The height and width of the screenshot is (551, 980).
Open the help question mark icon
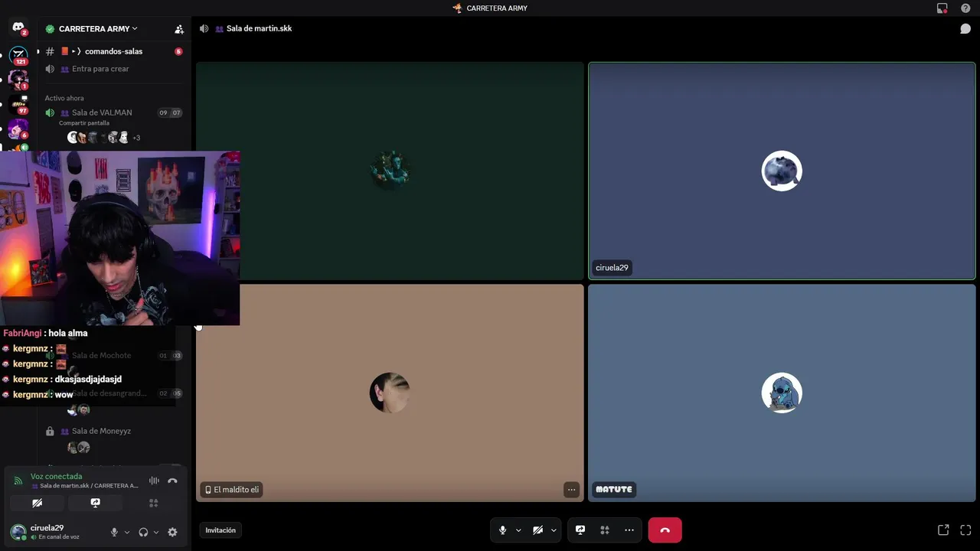click(965, 8)
